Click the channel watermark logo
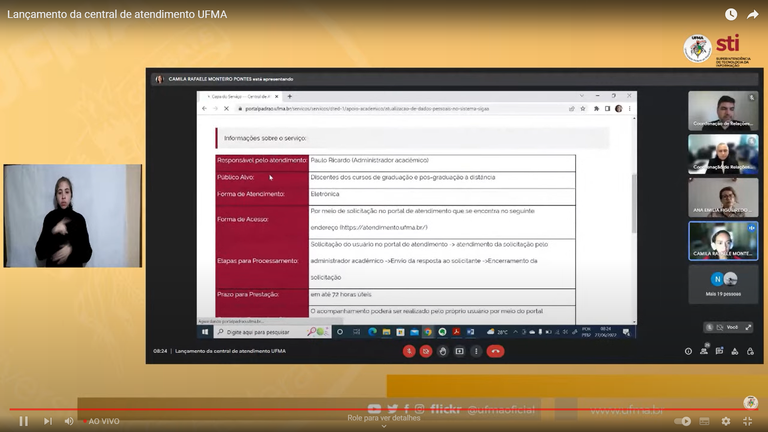 pos(750,402)
